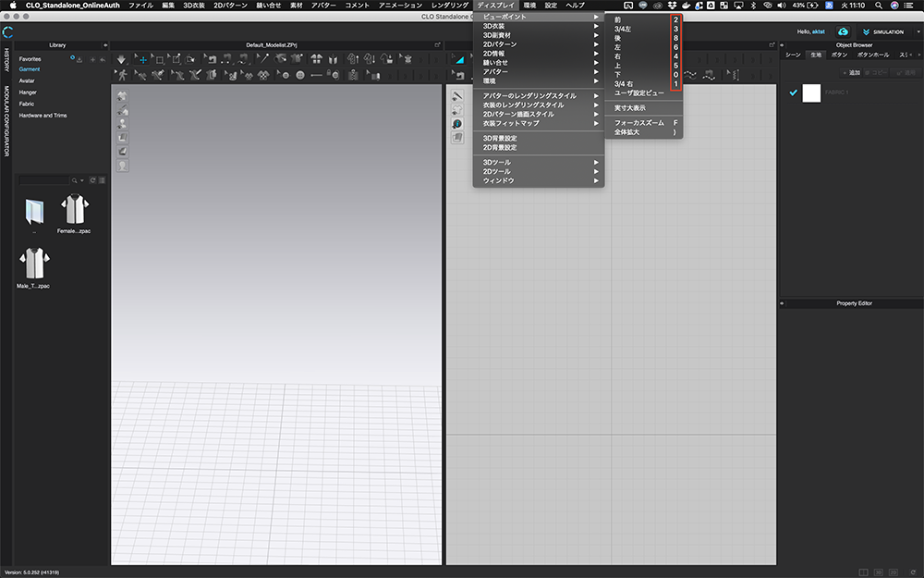Open the CLO cloud sync icon near Hello, aktst
This screenshot has height=578, width=924.
pos(844,31)
